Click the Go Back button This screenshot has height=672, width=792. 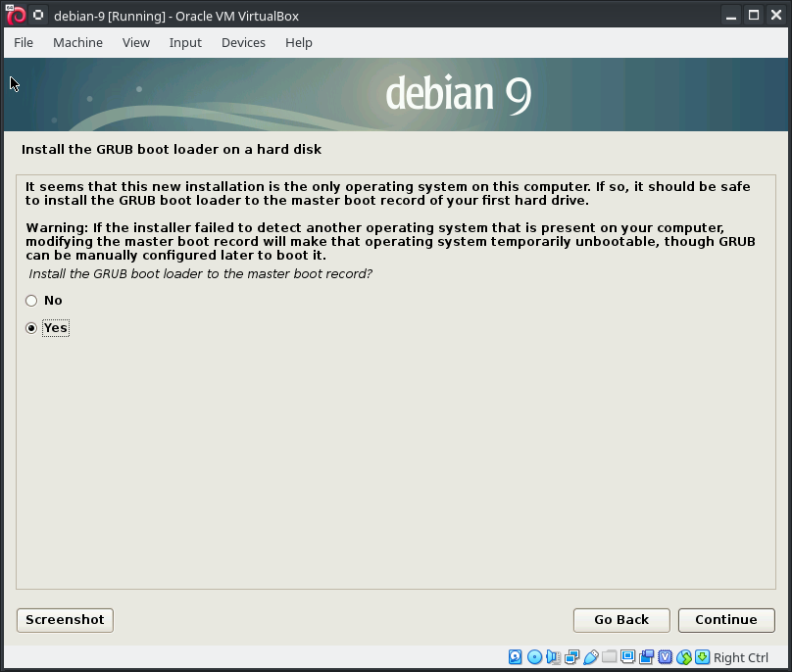click(621, 620)
